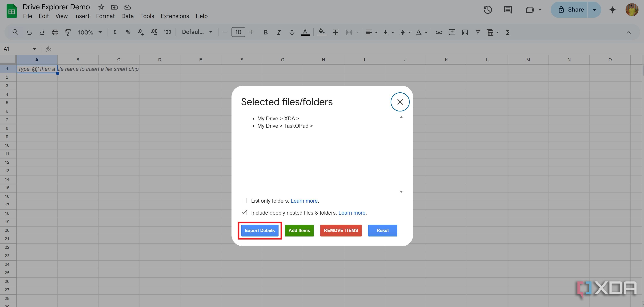This screenshot has height=307, width=644.
Task: Click the Reset button
Action: point(382,230)
